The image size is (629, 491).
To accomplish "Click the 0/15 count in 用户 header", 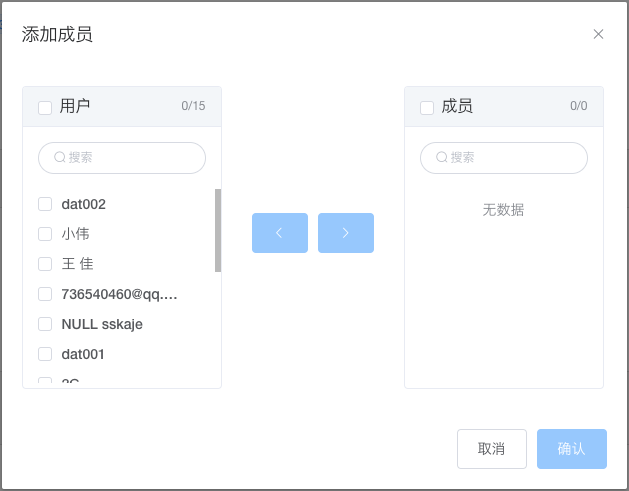I will click(193, 106).
